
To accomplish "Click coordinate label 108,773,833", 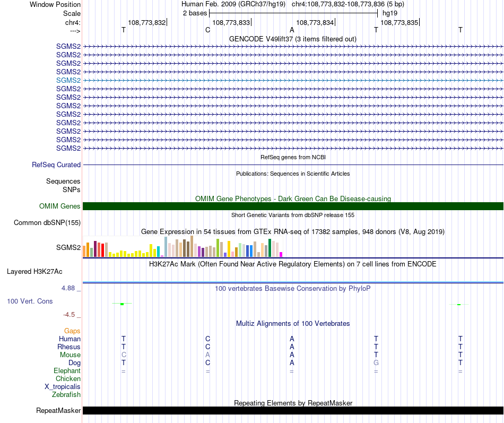I will (231, 22).
